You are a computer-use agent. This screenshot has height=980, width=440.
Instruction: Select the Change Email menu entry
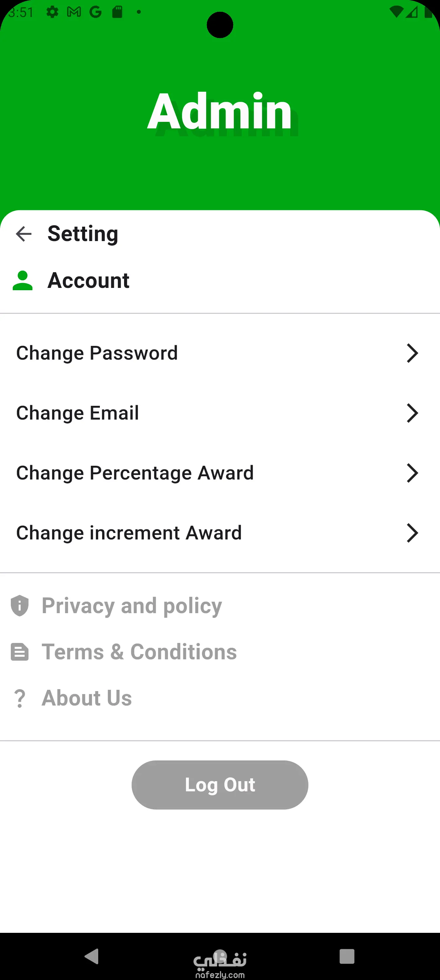click(x=78, y=413)
